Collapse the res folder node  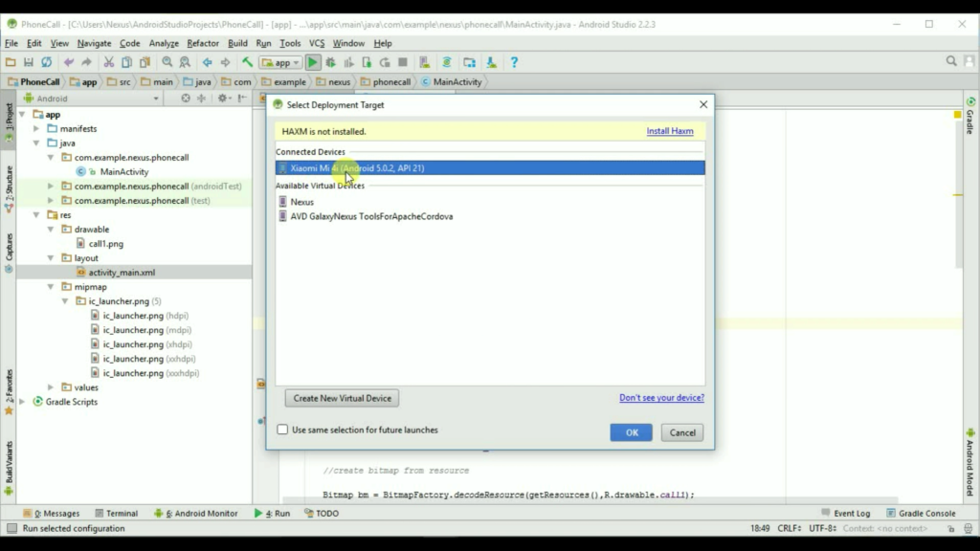coord(36,215)
